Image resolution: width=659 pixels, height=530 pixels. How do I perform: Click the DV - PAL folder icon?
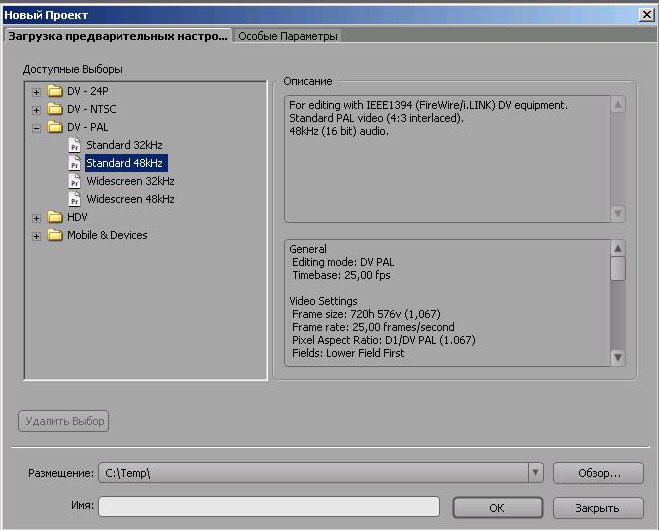click(x=55, y=127)
